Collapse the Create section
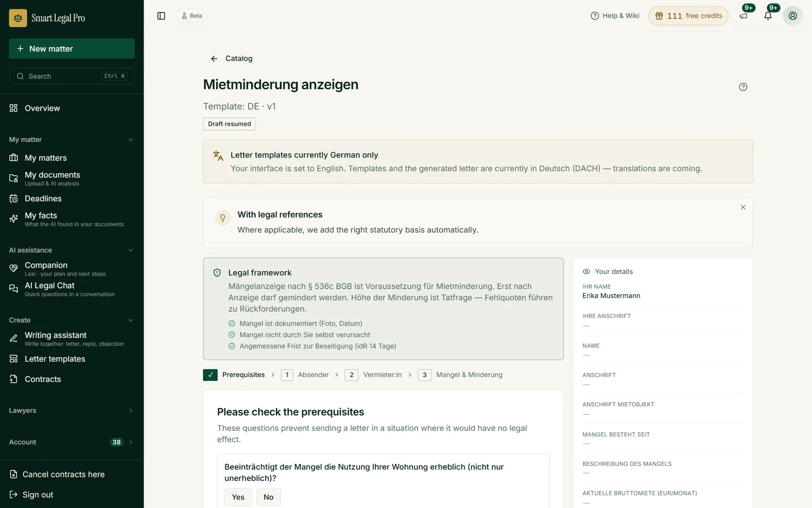 [72, 321]
